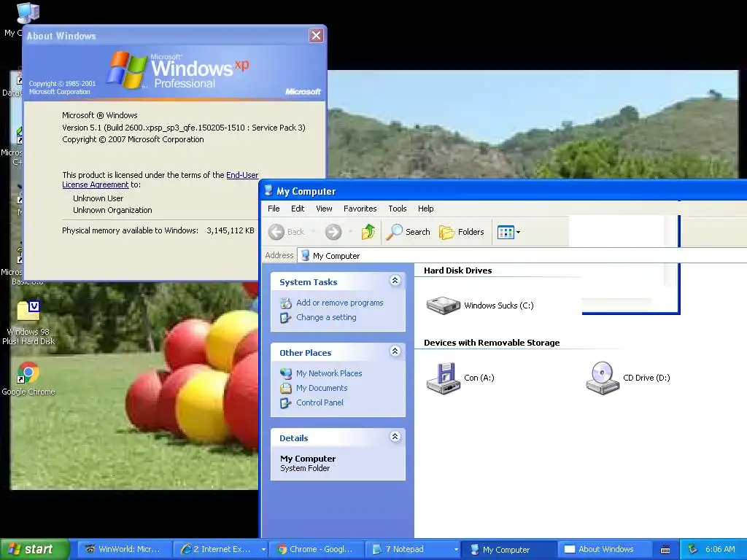
Task: Click My Computer title bar icon
Action: pos(268,190)
